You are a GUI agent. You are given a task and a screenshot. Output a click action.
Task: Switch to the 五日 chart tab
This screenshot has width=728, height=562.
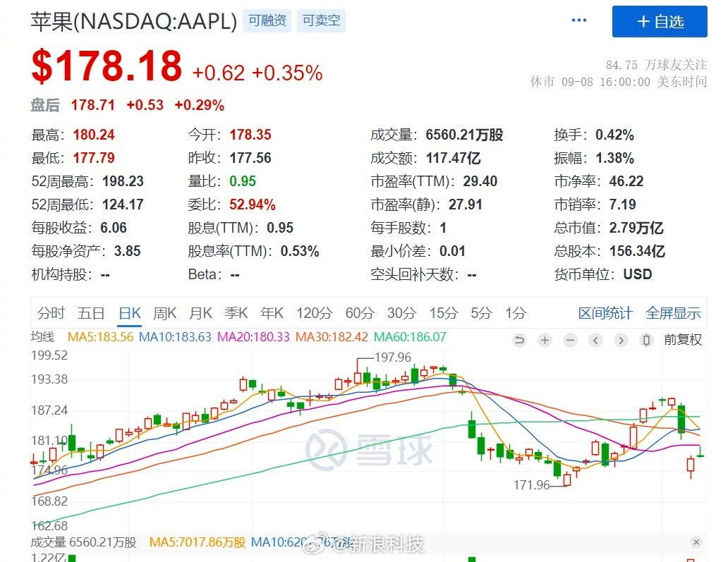click(91, 313)
